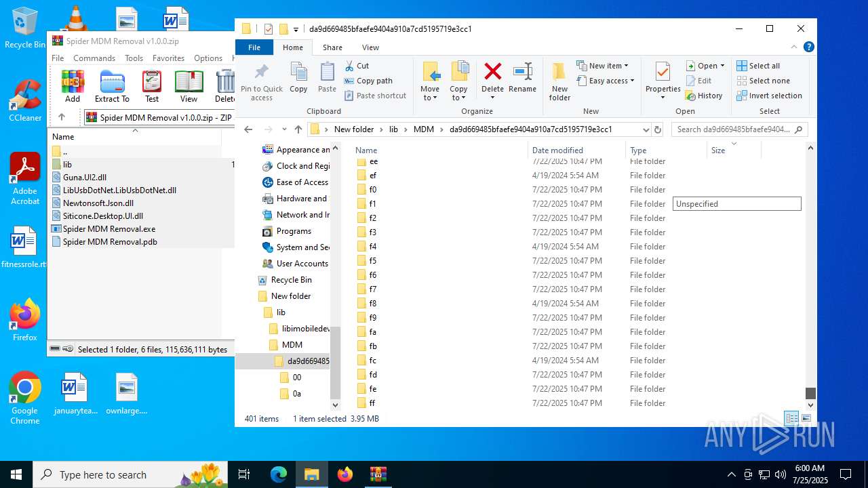Switch to the Share ribbon tab
The image size is (868, 488).
pyautogui.click(x=332, y=47)
